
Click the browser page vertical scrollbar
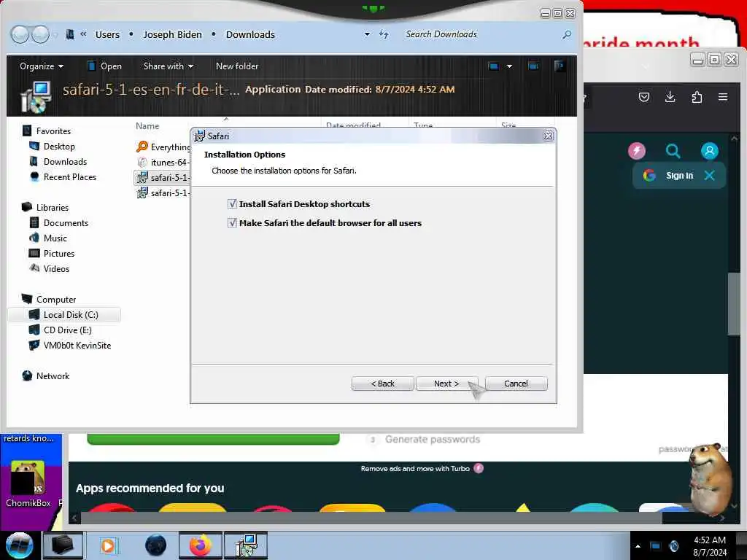pyautogui.click(x=734, y=304)
